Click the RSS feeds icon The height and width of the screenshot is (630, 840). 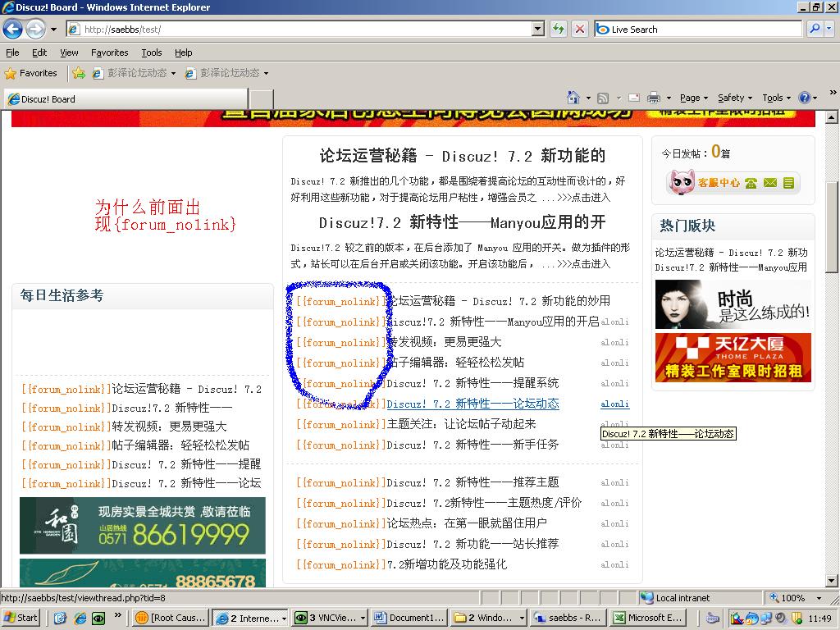[x=603, y=98]
